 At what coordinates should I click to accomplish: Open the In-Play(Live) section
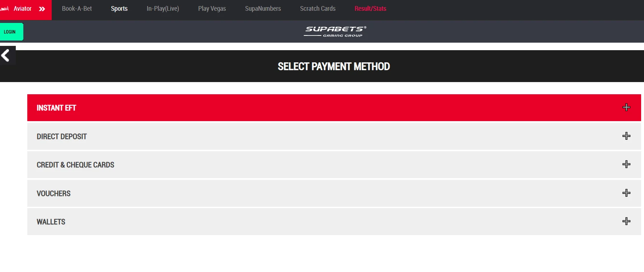(163, 8)
